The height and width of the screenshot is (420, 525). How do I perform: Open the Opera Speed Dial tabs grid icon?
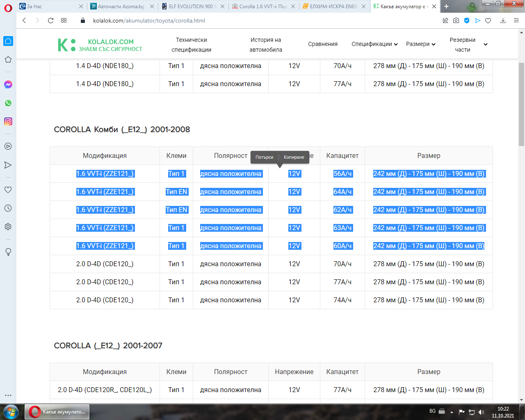click(64, 21)
